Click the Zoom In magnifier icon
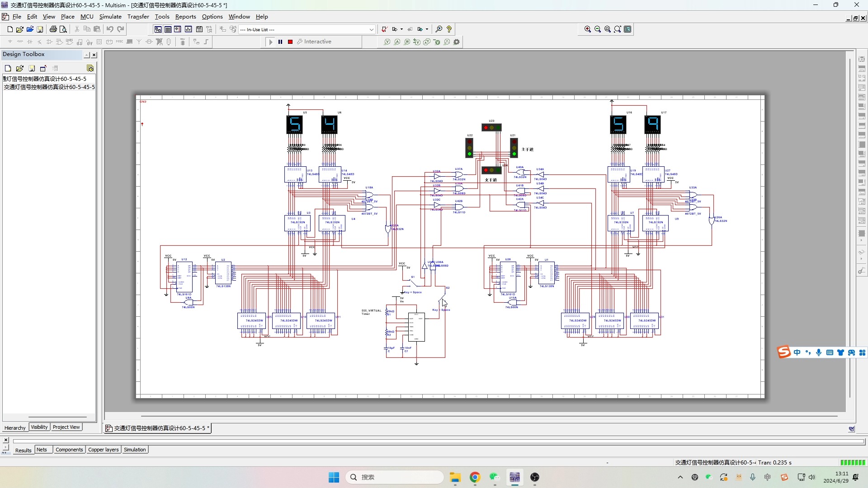This screenshot has height=488, width=868. 587,29
